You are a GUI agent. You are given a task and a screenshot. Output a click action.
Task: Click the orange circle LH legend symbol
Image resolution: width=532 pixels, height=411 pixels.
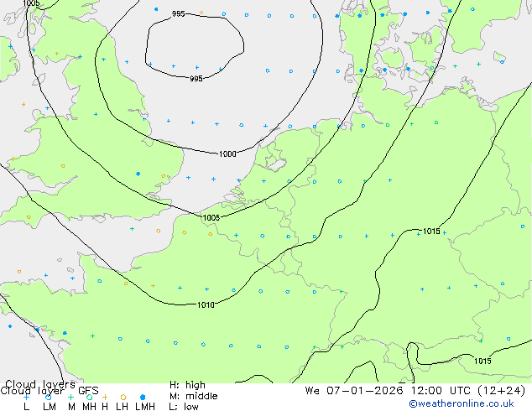pyautogui.click(x=123, y=397)
